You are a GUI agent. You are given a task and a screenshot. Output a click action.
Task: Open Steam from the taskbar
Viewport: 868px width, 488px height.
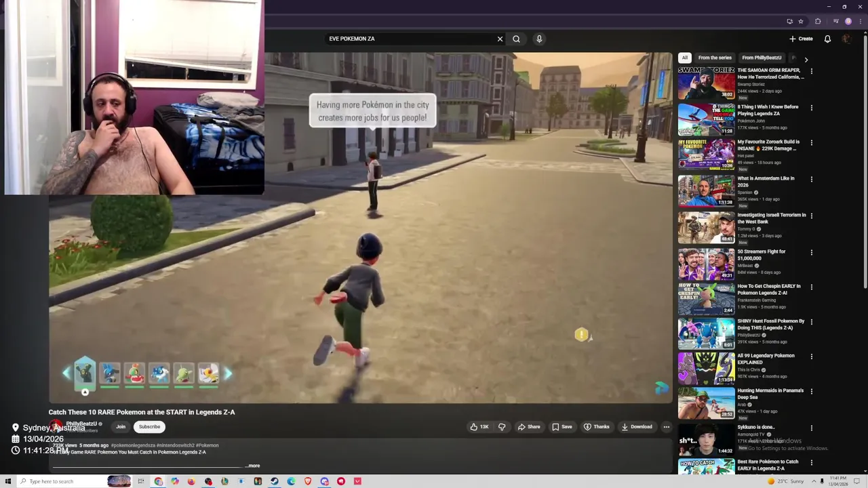(275, 481)
